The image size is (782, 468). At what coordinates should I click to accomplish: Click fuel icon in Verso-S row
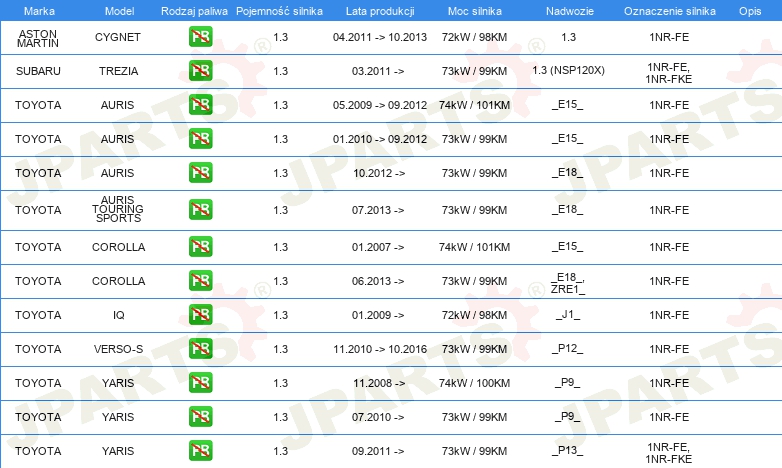200,348
